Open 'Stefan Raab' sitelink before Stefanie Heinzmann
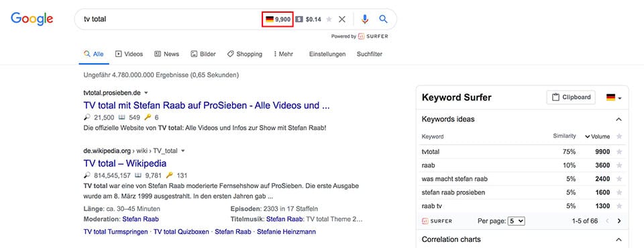The image size is (644, 248). 233,232
